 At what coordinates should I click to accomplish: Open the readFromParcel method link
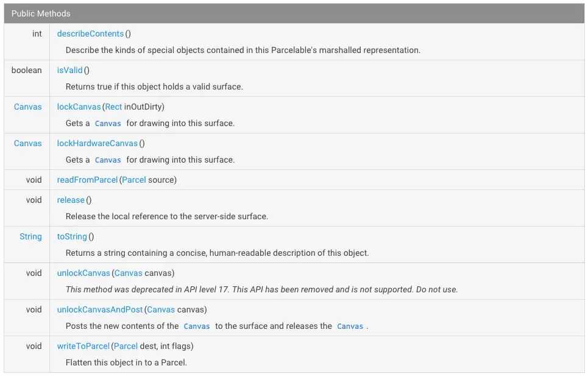pos(87,180)
